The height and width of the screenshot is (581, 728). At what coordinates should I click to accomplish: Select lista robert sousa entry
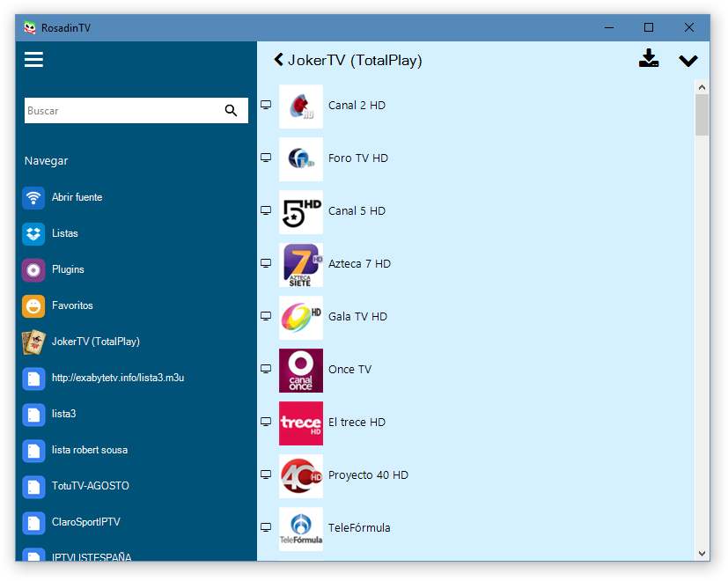(x=90, y=450)
